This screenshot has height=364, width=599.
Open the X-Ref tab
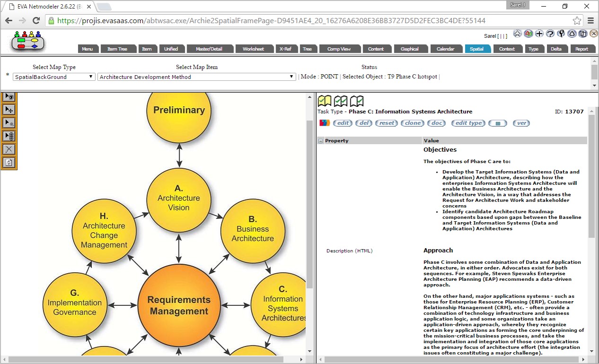(286, 49)
